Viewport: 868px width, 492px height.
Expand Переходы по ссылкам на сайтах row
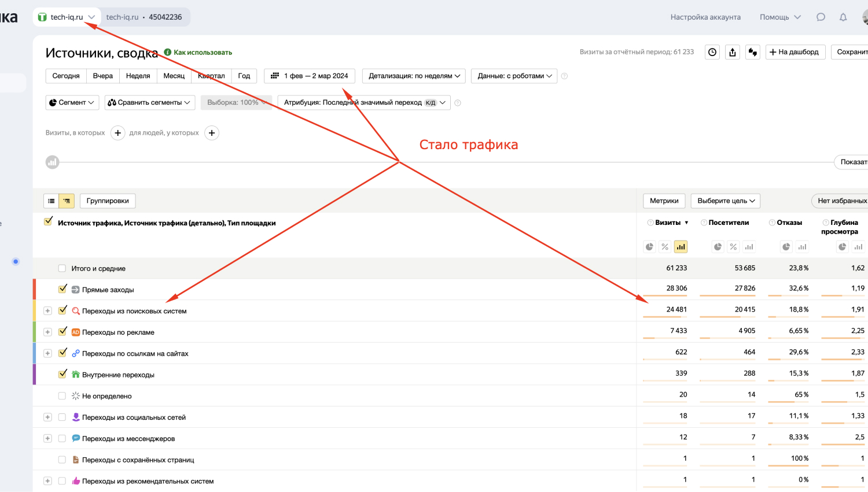click(47, 353)
